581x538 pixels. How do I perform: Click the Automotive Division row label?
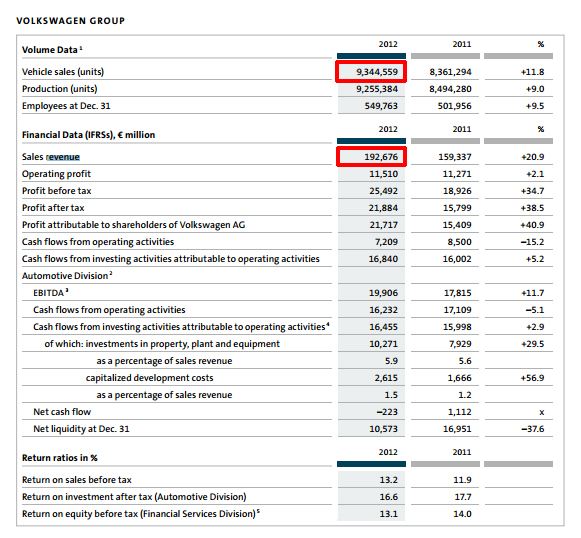67,276
